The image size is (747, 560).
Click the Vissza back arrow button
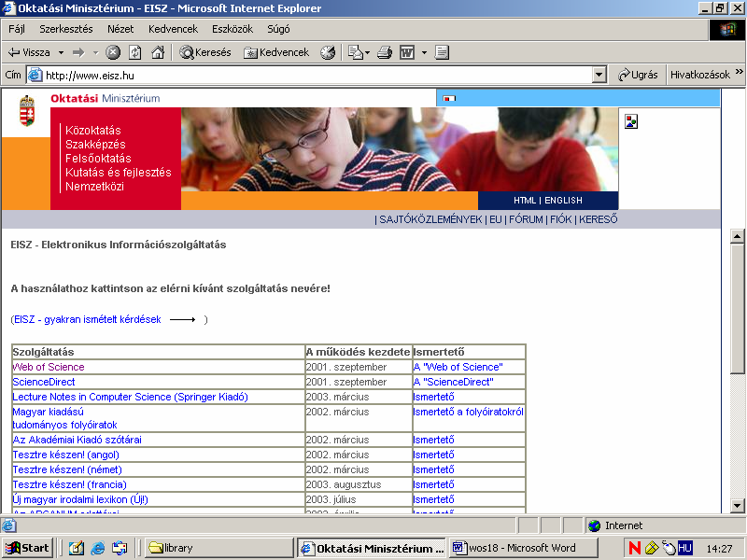point(30,52)
